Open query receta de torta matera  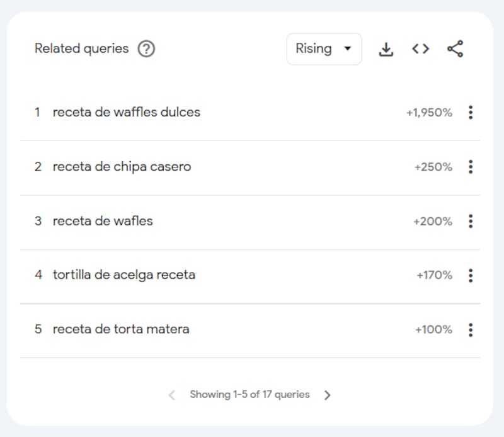tap(121, 329)
